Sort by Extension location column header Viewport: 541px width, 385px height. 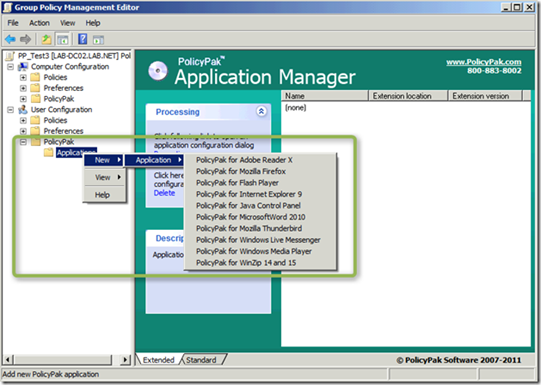click(409, 96)
